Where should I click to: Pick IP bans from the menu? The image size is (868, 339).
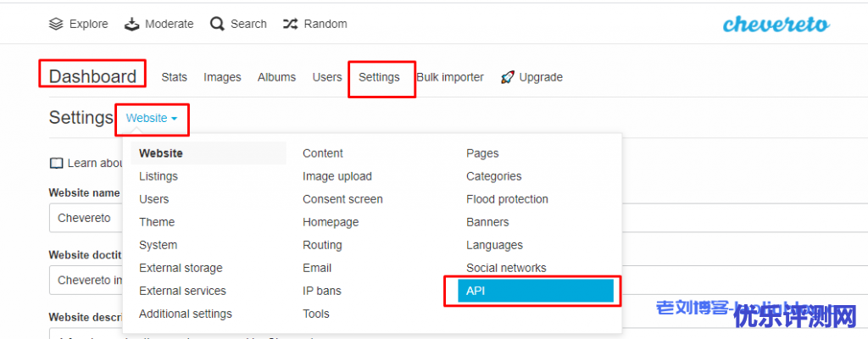[x=322, y=291]
